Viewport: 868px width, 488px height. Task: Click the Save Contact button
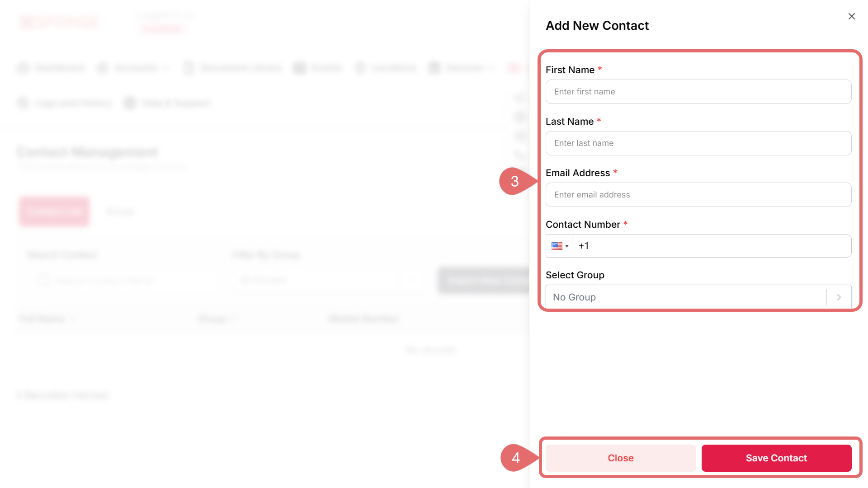coord(776,458)
